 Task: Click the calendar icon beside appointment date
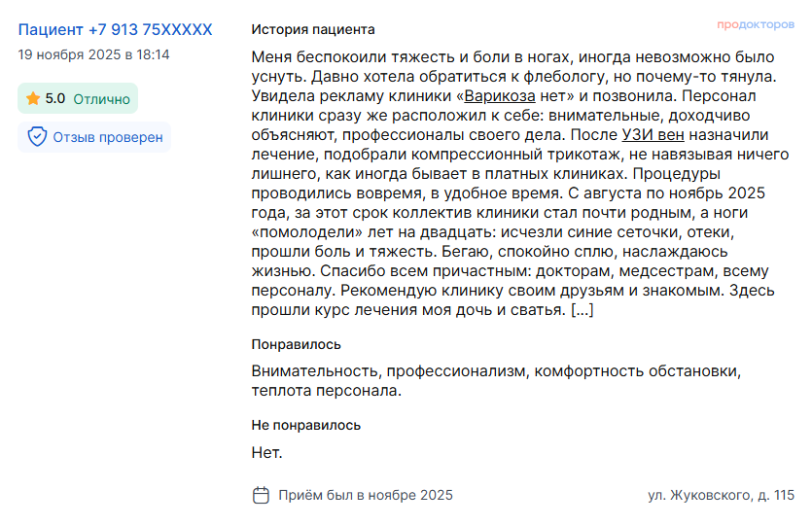pos(261,495)
